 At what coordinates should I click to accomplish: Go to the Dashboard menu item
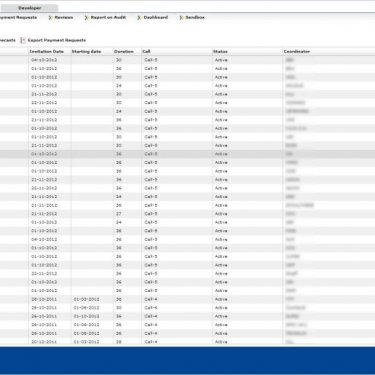click(x=156, y=17)
